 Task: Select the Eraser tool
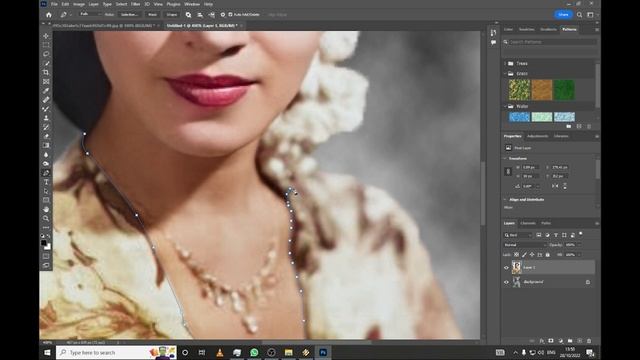pyautogui.click(x=46, y=136)
